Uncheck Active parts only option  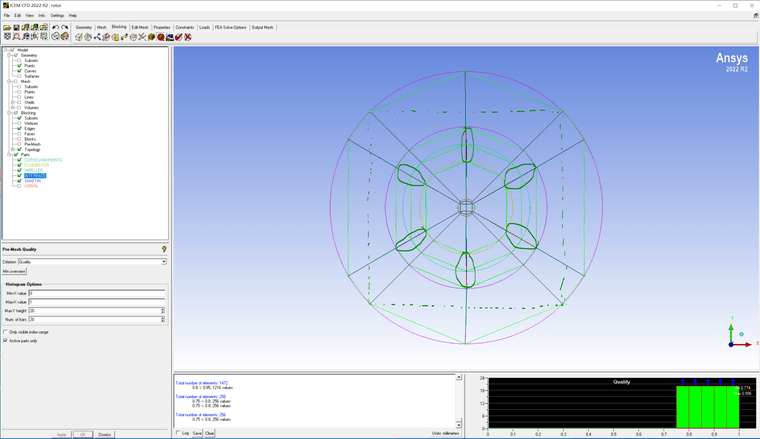pos(5,341)
